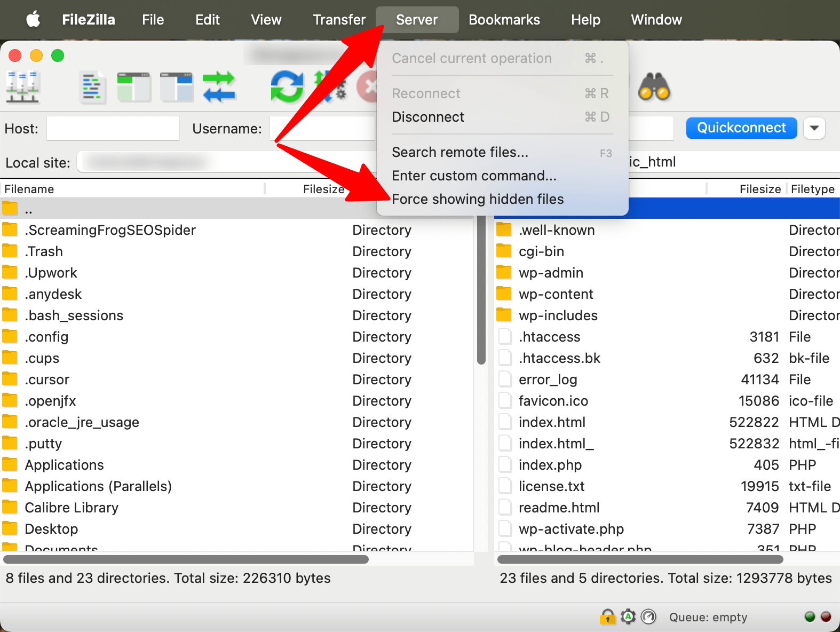Image resolution: width=840 pixels, height=632 pixels.
Task: Select remote file error_log
Action: (x=667, y=379)
